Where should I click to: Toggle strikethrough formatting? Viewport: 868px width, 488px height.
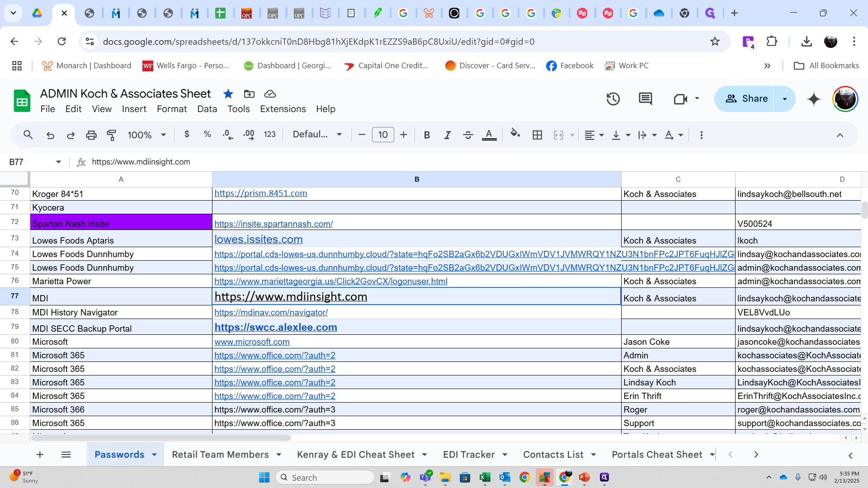468,135
